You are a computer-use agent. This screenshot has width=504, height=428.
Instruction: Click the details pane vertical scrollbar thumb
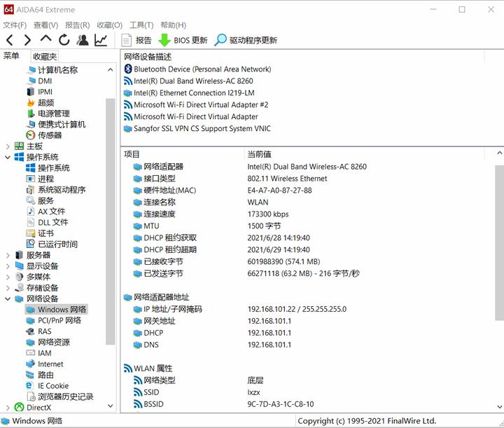(x=499, y=243)
